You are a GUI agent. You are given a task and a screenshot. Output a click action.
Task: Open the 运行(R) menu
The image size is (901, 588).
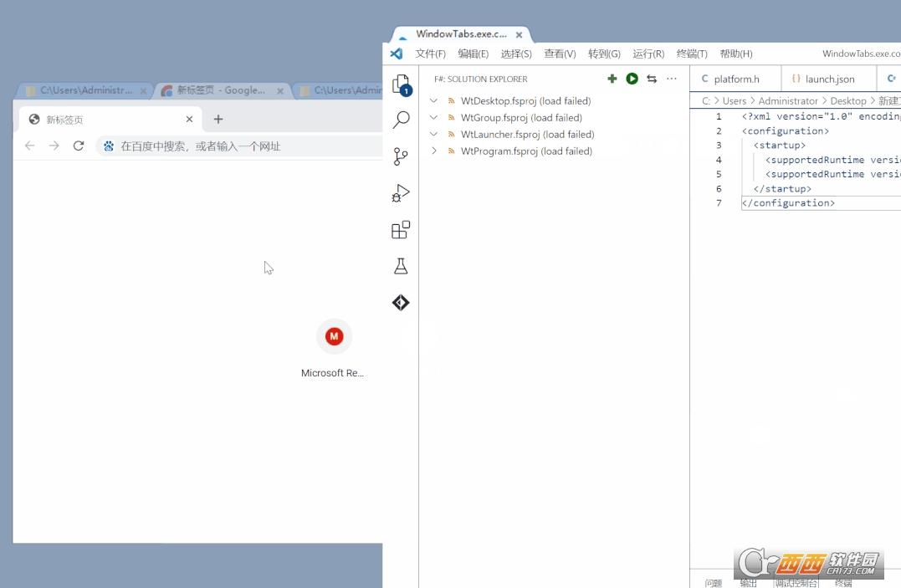[648, 54]
